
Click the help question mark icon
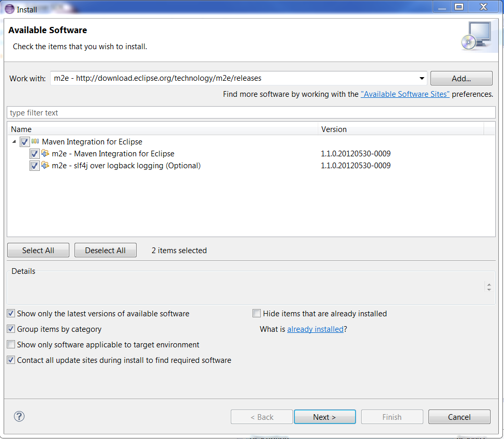click(x=19, y=417)
